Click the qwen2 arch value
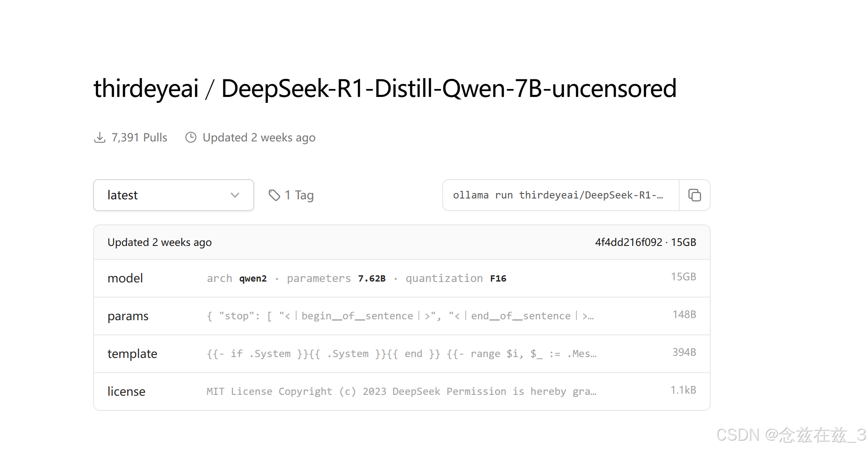This screenshot has height=449, width=868. (x=253, y=279)
